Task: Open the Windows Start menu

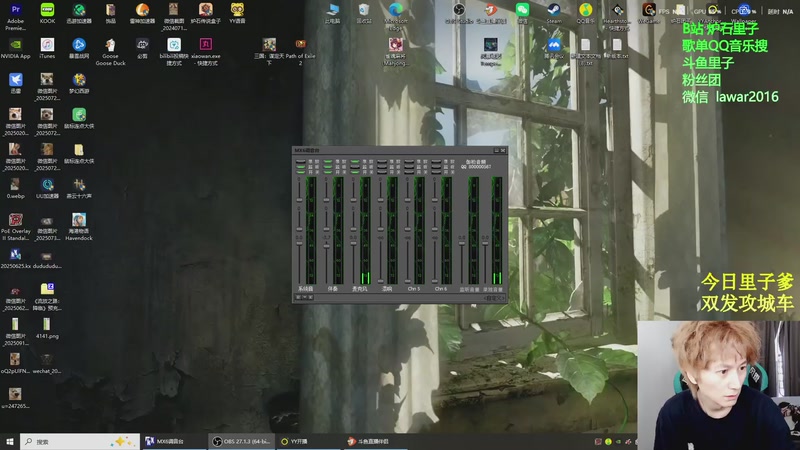Action: [9, 441]
